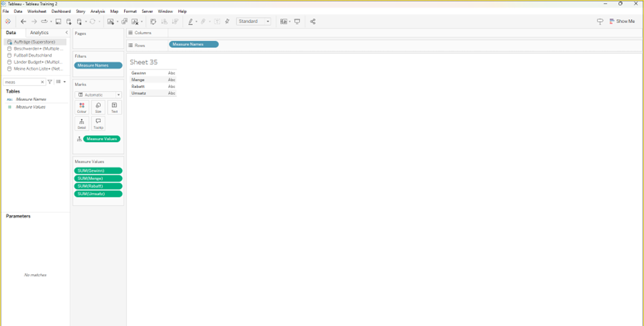The height and width of the screenshot is (326, 644).
Task: Open the Worksheet menu
Action: 37,12
